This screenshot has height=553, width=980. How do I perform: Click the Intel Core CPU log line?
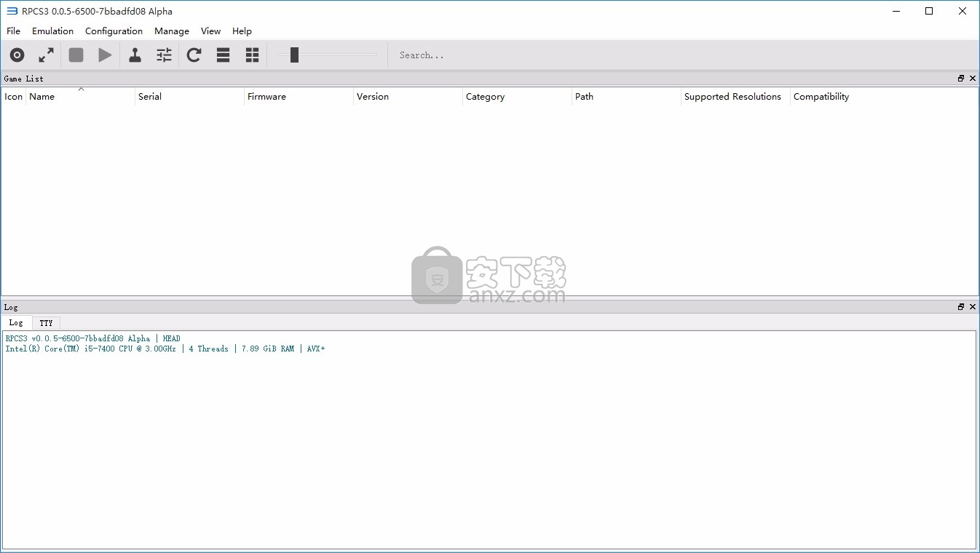point(165,349)
